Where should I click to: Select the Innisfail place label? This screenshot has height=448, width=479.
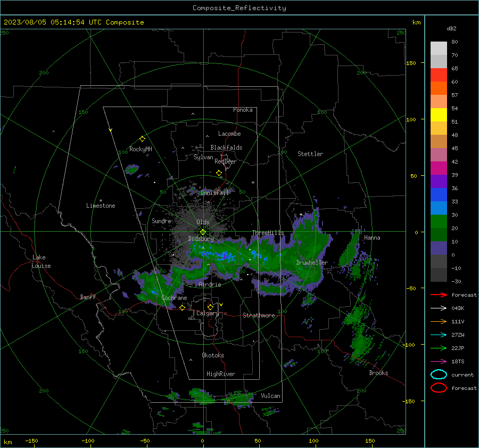(x=214, y=193)
